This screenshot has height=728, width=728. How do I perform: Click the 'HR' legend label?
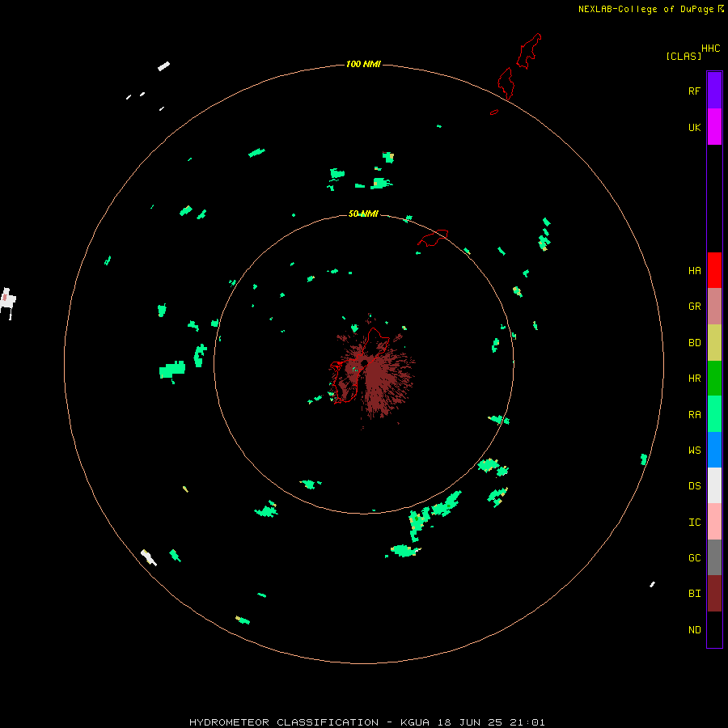(694, 379)
